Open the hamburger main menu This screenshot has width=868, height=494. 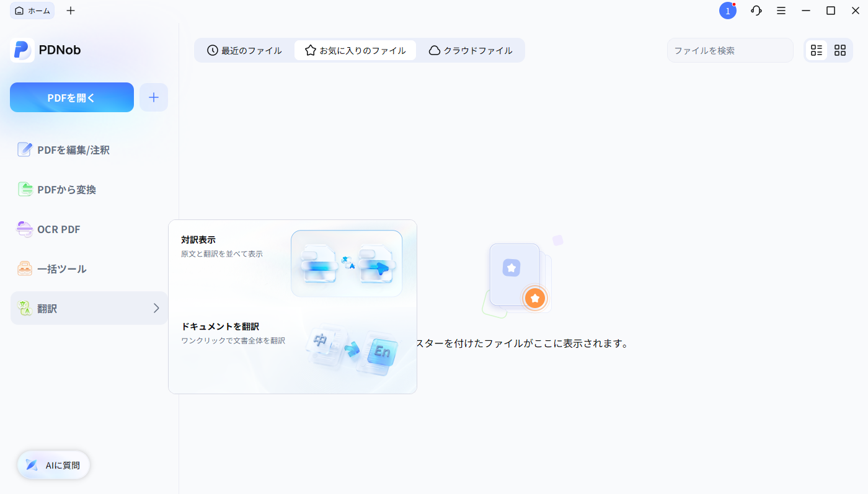781,11
